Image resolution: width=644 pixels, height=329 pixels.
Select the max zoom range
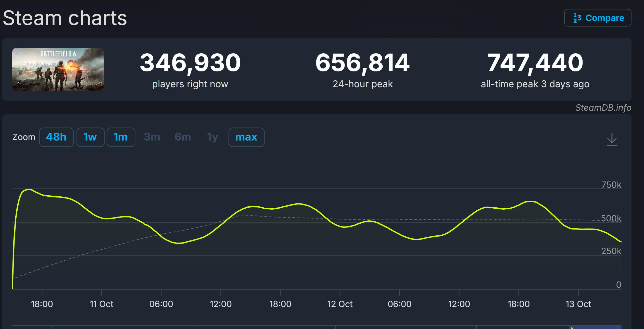pyautogui.click(x=246, y=137)
